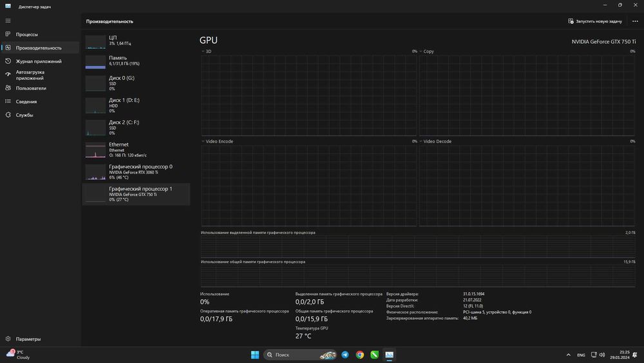Open Журнал приложений history icon
This screenshot has width=644, height=363.
coord(8,61)
